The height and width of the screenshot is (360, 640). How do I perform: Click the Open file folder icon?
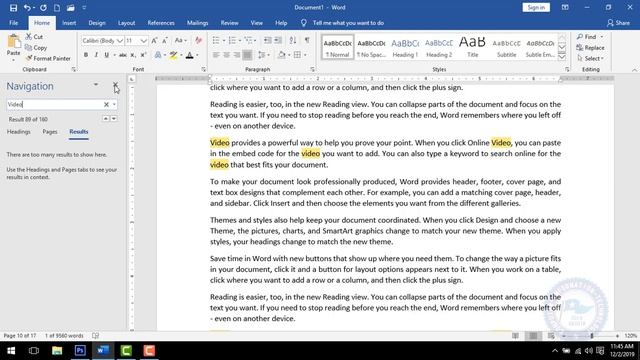pos(71,8)
